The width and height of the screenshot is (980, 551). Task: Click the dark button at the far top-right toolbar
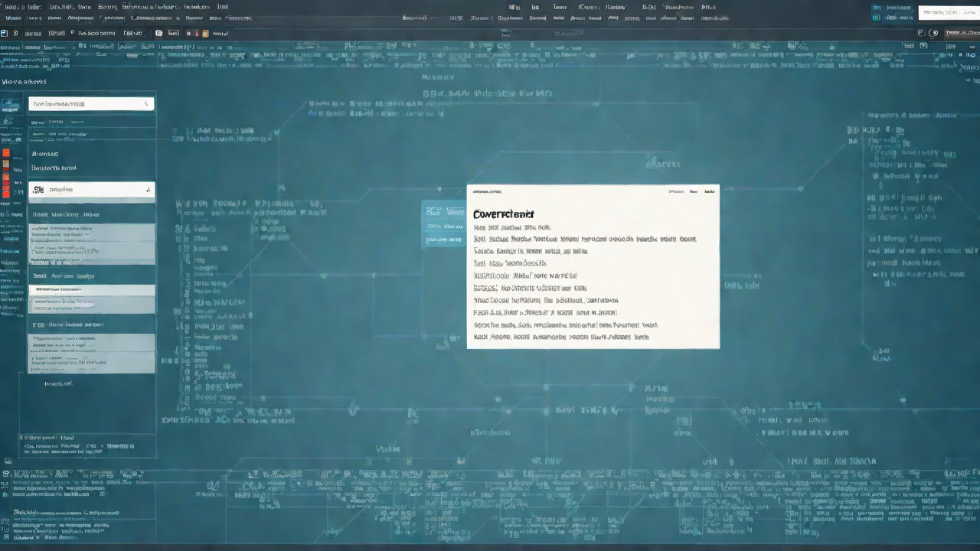962,34
